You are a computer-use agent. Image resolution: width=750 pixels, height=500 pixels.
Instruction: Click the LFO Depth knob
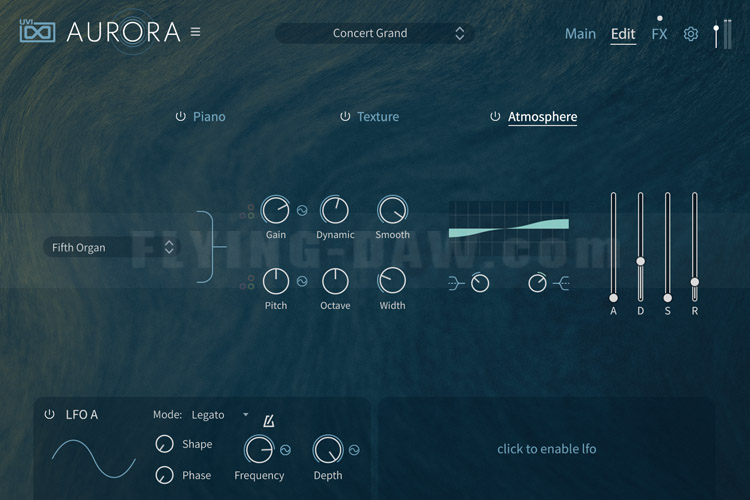(x=328, y=450)
